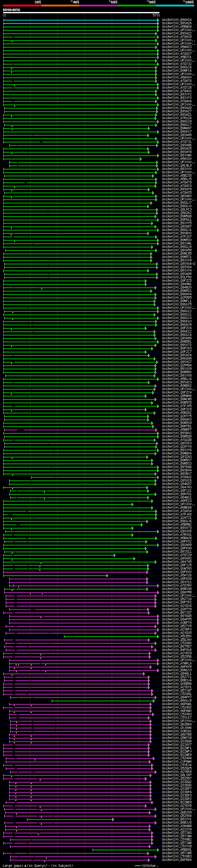The width and height of the screenshot is (197, 868).
Task: Select the UniRef100_B9I511 label
Action: point(177,551)
